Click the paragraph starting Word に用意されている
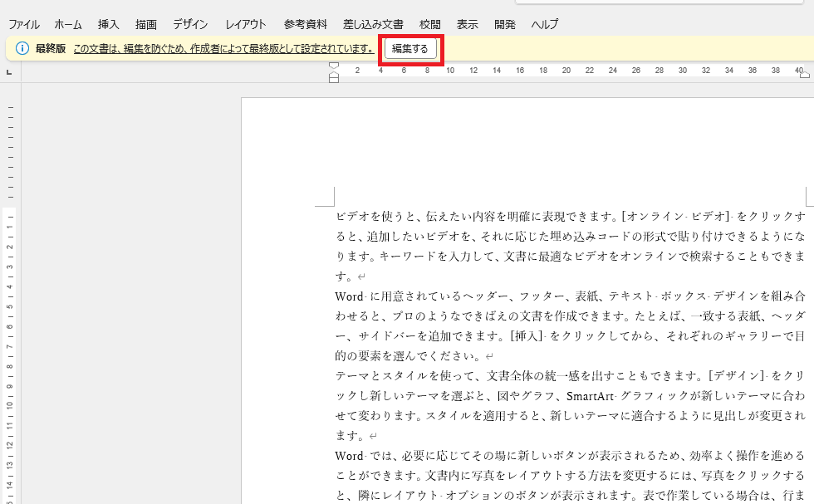This screenshot has width=814, height=504. click(x=570, y=326)
